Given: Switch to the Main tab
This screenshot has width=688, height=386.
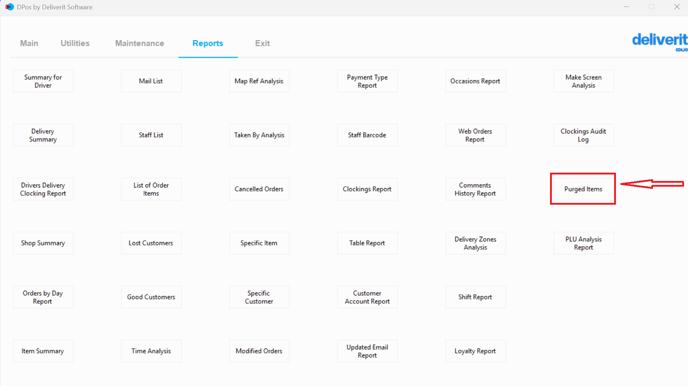Looking at the screenshot, I should pyautogui.click(x=29, y=43).
